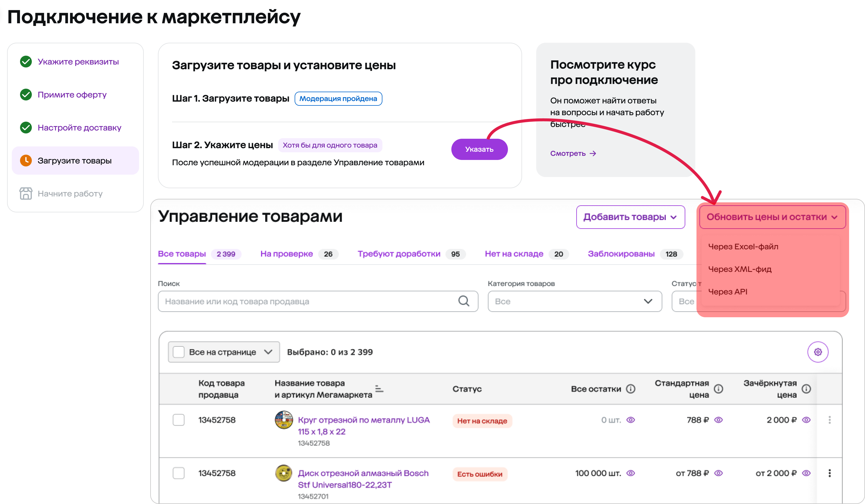Image resolution: width=865 pixels, height=504 pixels.
Task: Select checkbox for Bosch diamond disc row
Action: [179, 473]
